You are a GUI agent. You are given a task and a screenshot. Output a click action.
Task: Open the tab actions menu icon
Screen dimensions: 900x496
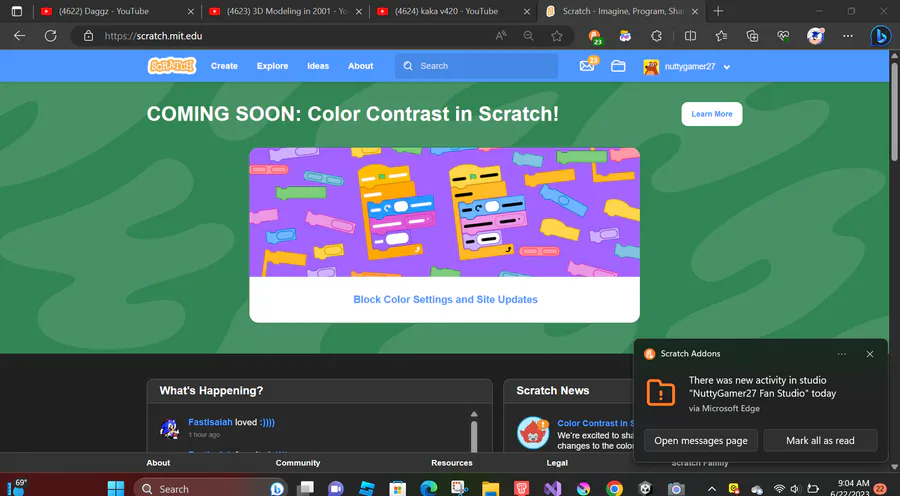pos(17,11)
